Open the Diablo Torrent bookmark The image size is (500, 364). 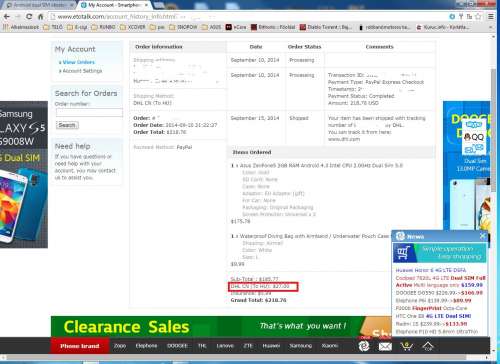(x=326, y=27)
